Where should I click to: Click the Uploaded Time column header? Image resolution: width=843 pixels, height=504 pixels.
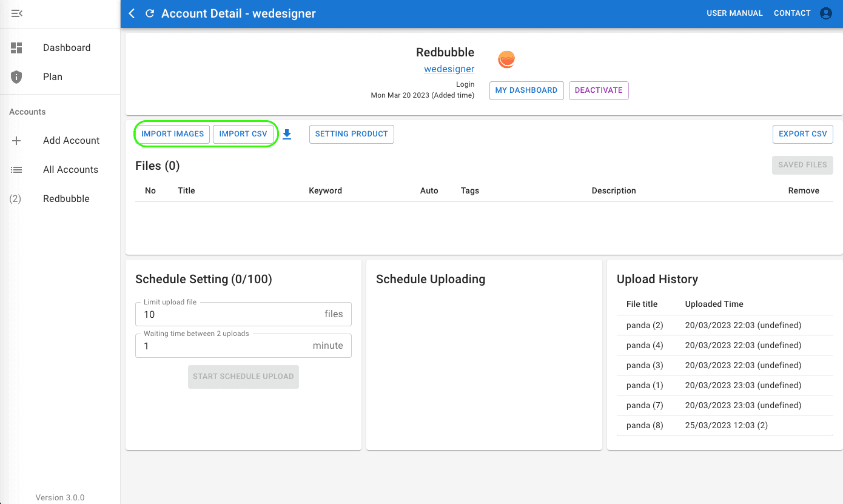[x=714, y=304]
